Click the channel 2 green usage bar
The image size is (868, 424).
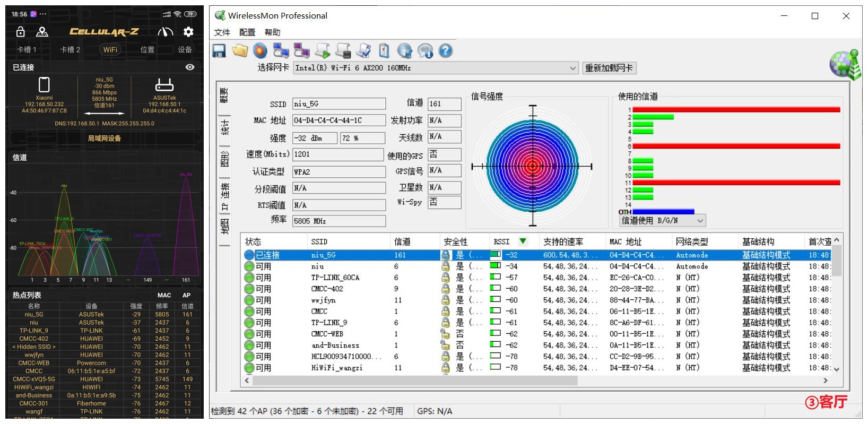coord(653,117)
